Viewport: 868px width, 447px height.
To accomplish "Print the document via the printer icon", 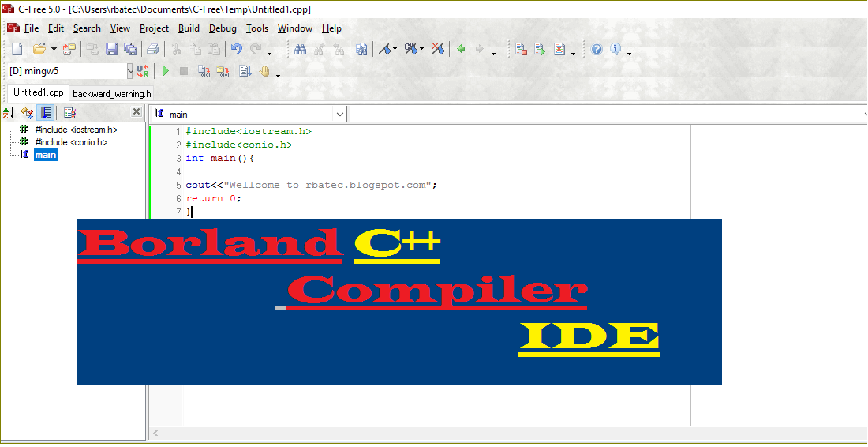I will [153, 49].
